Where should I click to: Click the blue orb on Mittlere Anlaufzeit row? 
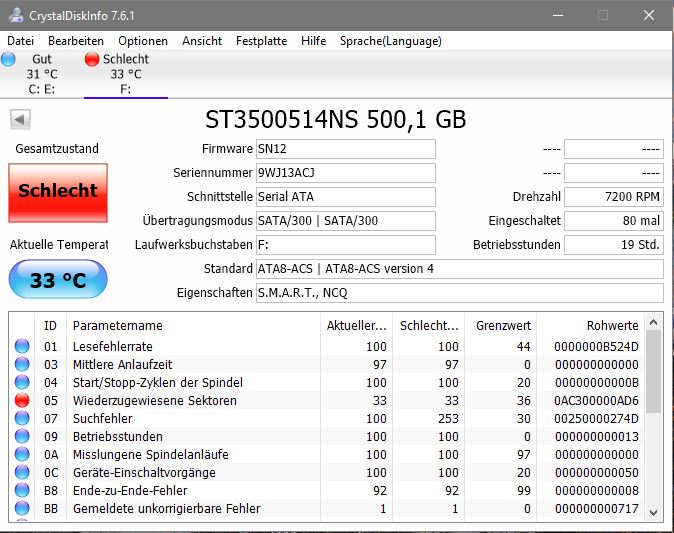22,364
